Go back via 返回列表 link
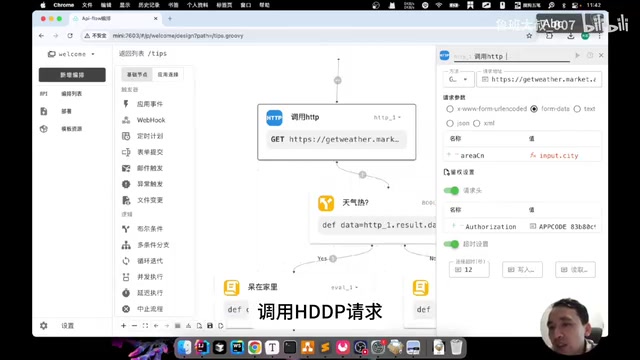This screenshot has width=640, height=360. click(x=131, y=53)
